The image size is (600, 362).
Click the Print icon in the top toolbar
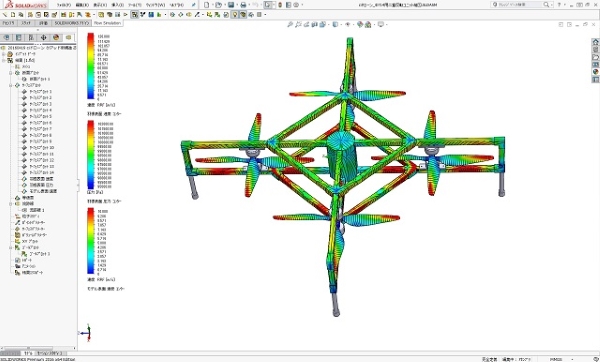243,5
